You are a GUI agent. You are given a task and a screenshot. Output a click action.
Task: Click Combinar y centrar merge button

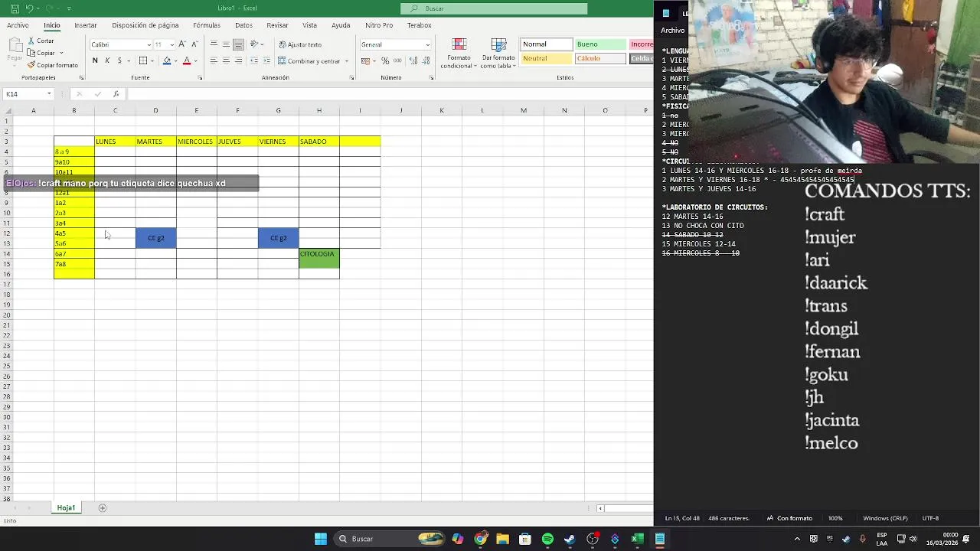(x=309, y=60)
